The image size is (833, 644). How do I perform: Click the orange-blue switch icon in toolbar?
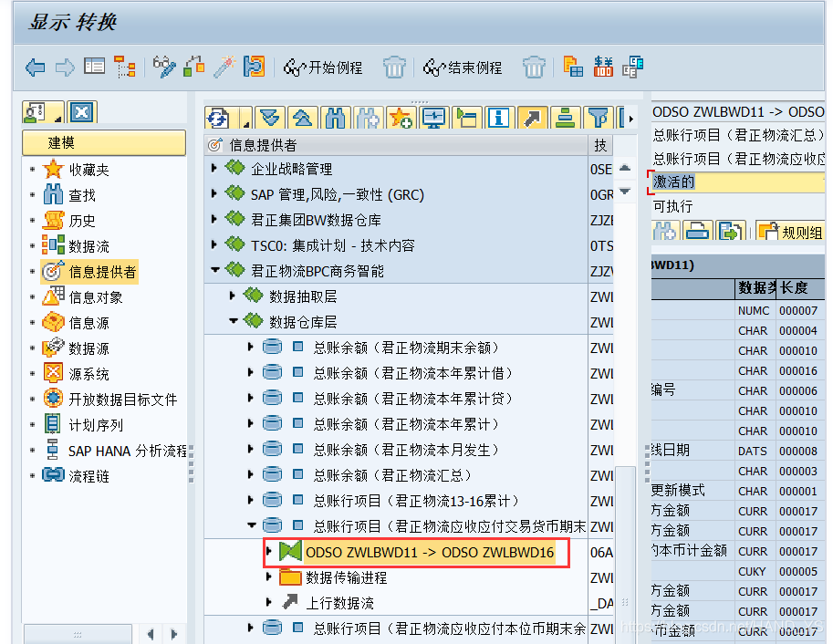(254, 67)
